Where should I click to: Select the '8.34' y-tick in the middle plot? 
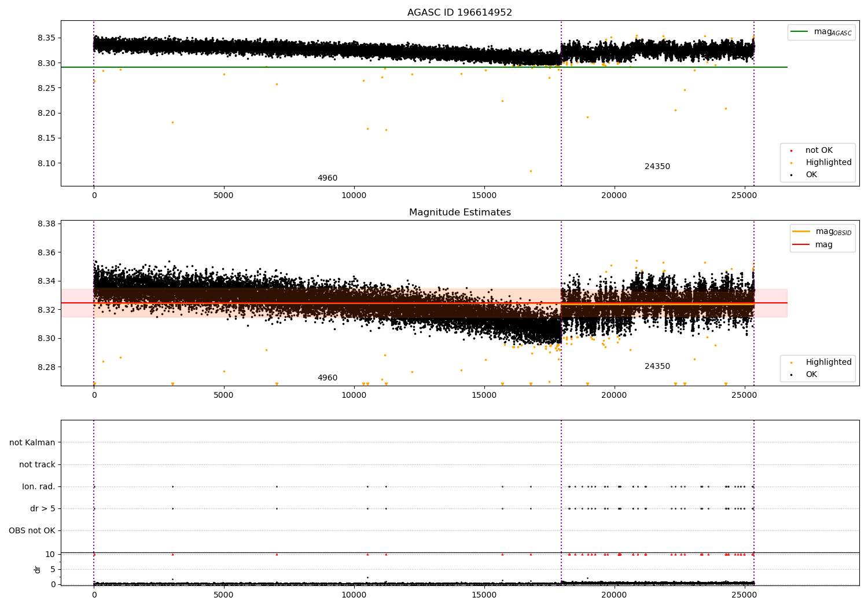click(46, 281)
